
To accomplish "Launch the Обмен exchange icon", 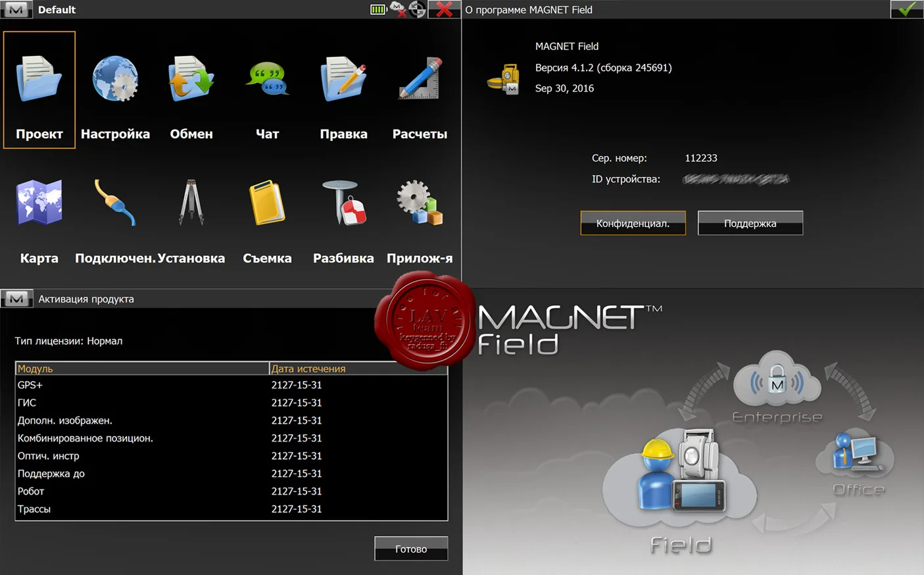I will tap(191, 80).
